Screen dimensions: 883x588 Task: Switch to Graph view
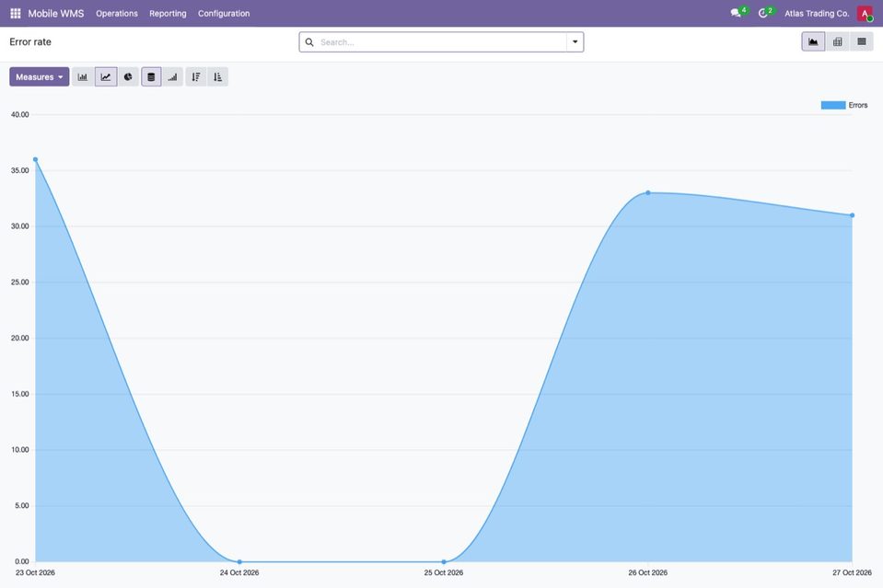(813, 41)
